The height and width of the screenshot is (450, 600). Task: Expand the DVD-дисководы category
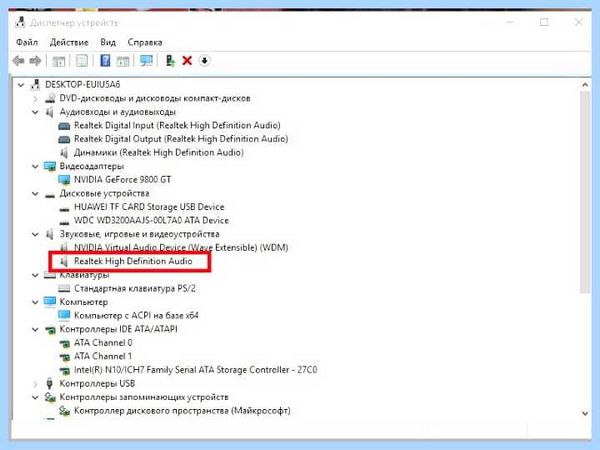pos(35,99)
